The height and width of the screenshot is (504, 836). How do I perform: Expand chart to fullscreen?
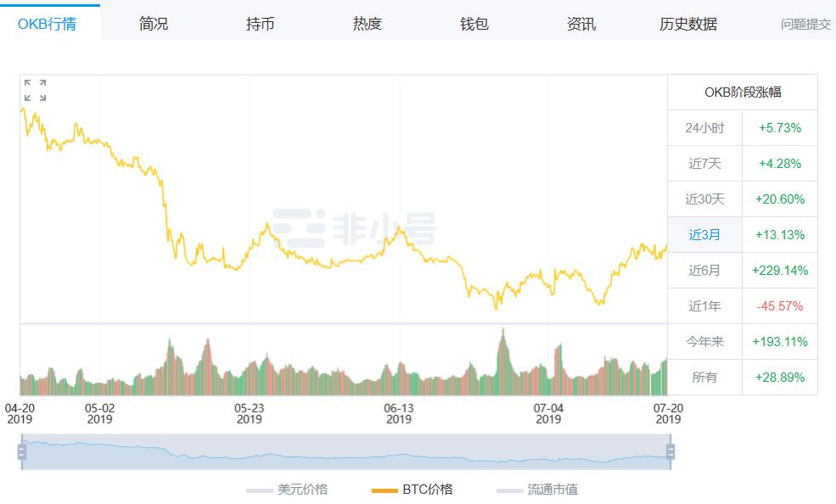[x=35, y=90]
